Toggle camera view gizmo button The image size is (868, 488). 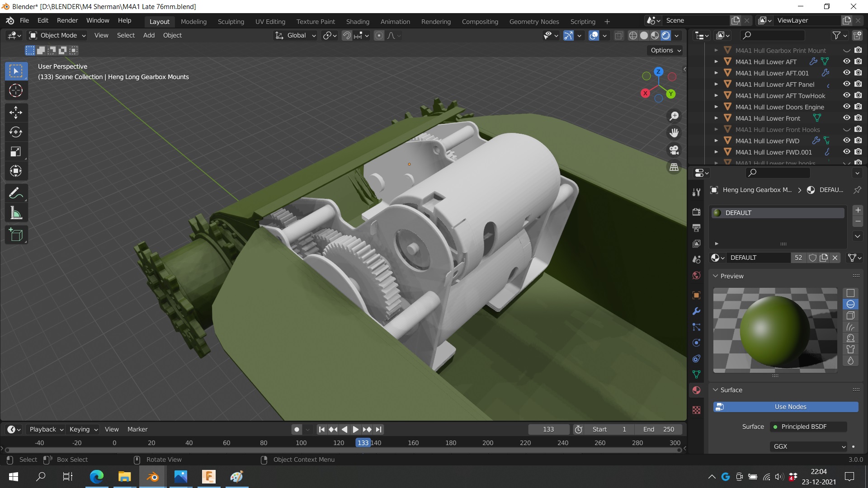(x=674, y=150)
